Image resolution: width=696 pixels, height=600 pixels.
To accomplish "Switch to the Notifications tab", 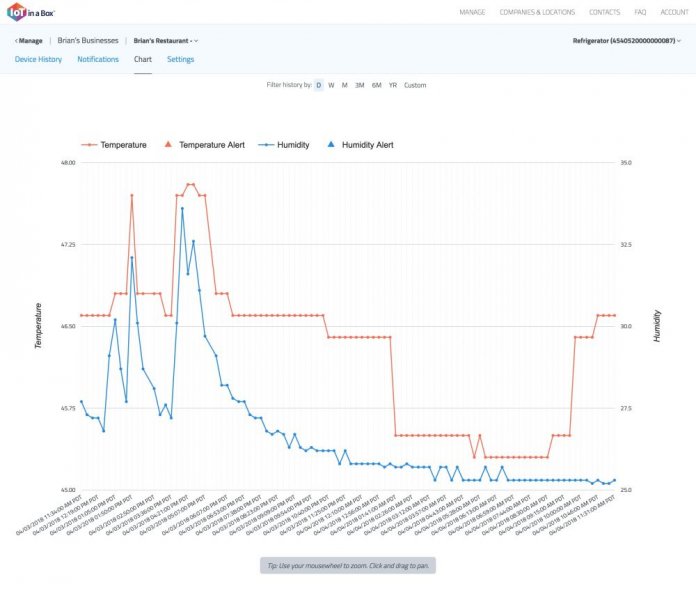I will click(x=98, y=60).
